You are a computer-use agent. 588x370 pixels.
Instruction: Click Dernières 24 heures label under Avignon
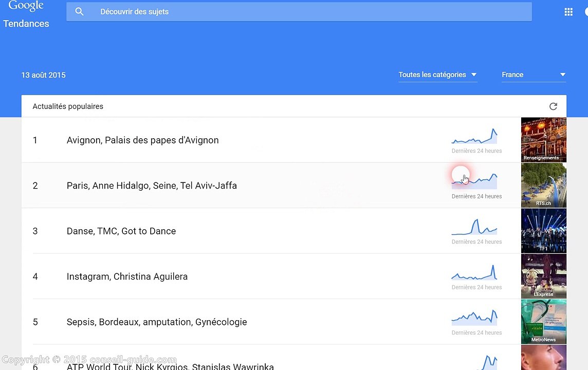point(476,151)
